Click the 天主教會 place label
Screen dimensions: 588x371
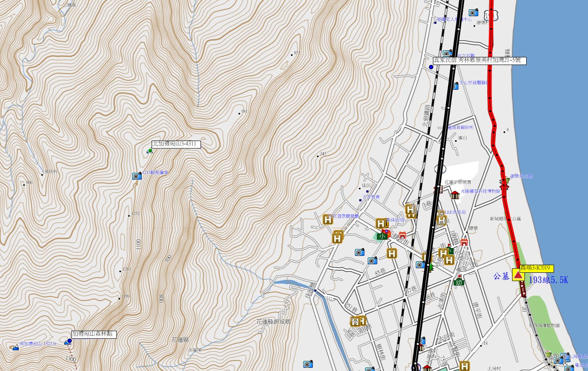tap(371, 197)
